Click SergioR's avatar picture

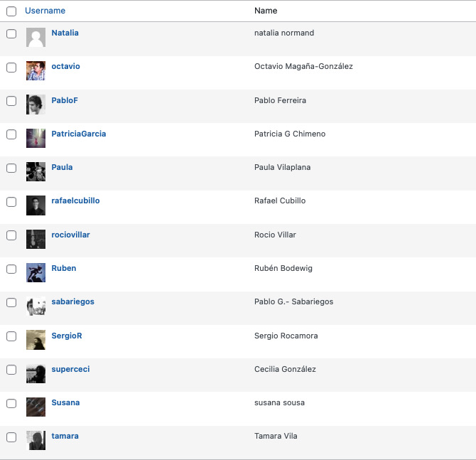click(36, 340)
